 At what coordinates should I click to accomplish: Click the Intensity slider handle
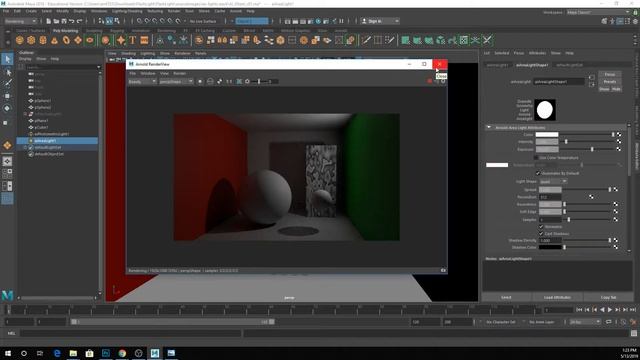(x=566, y=142)
